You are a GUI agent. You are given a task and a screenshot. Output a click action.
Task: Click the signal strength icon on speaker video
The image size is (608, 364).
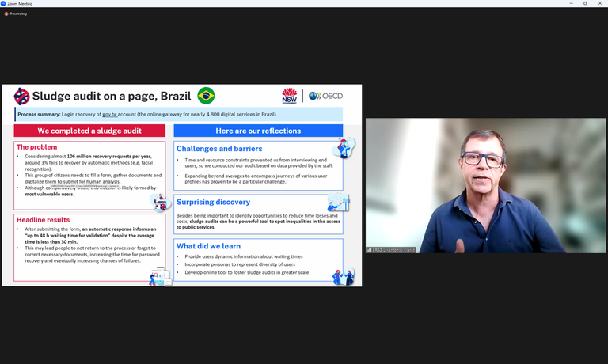(369, 250)
